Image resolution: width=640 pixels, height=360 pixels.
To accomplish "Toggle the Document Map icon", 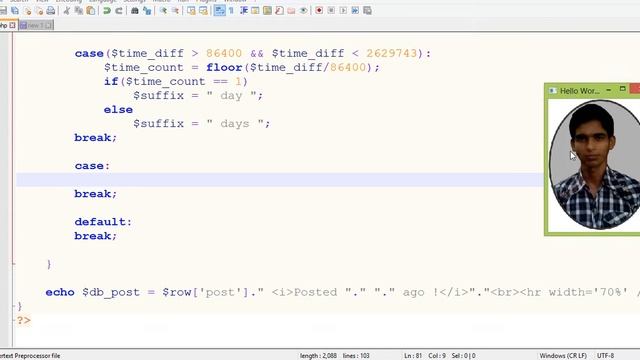I will [267, 11].
